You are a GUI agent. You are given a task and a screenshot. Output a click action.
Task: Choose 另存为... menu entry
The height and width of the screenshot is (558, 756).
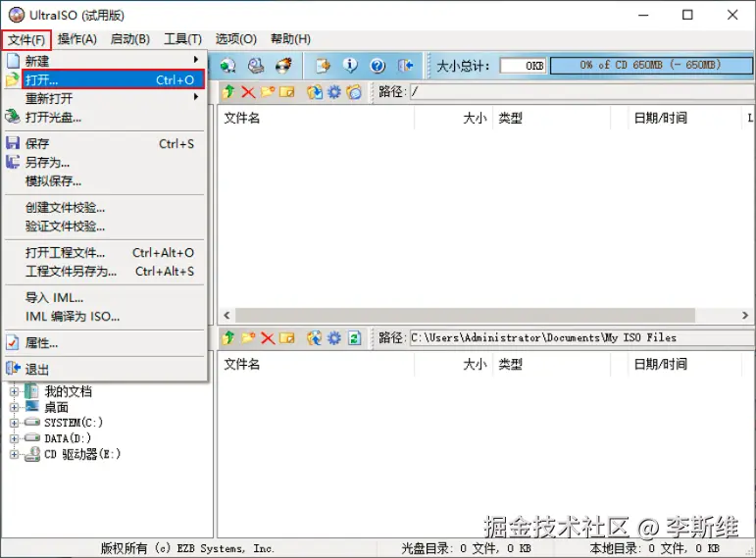(105, 163)
